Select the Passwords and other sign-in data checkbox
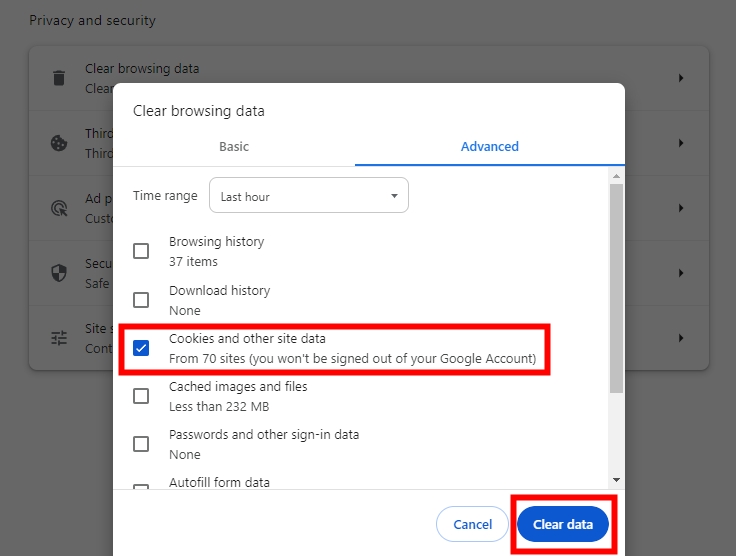 (x=141, y=444)
